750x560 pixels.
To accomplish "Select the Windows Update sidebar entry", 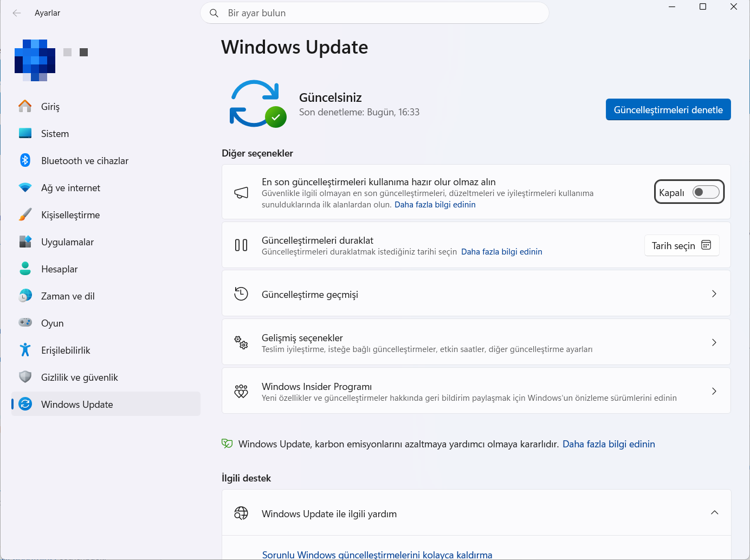I will [106, 404].
